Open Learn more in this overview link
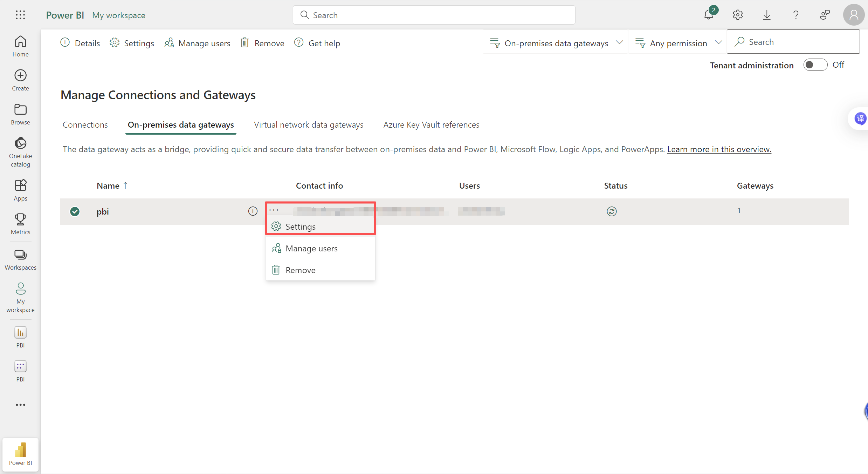Screen dimensions: 868x474 point(719,149)
